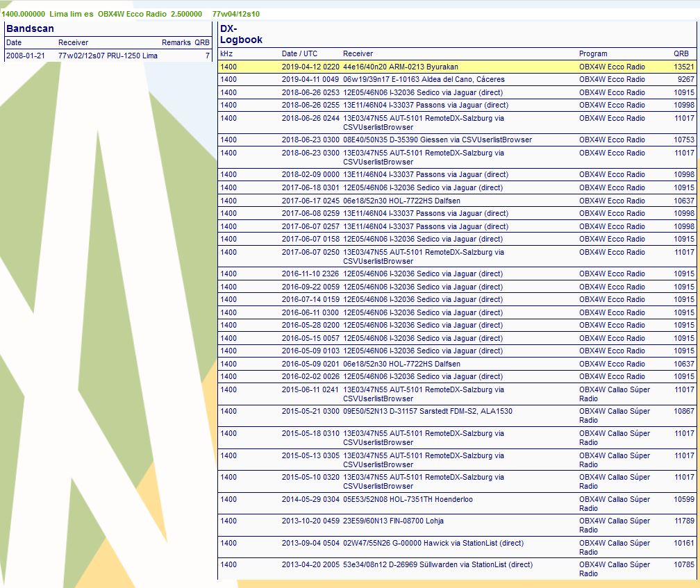Click Callao Súper Radio program for 2013-10-20
700x588 pixels.
[615, 525]
